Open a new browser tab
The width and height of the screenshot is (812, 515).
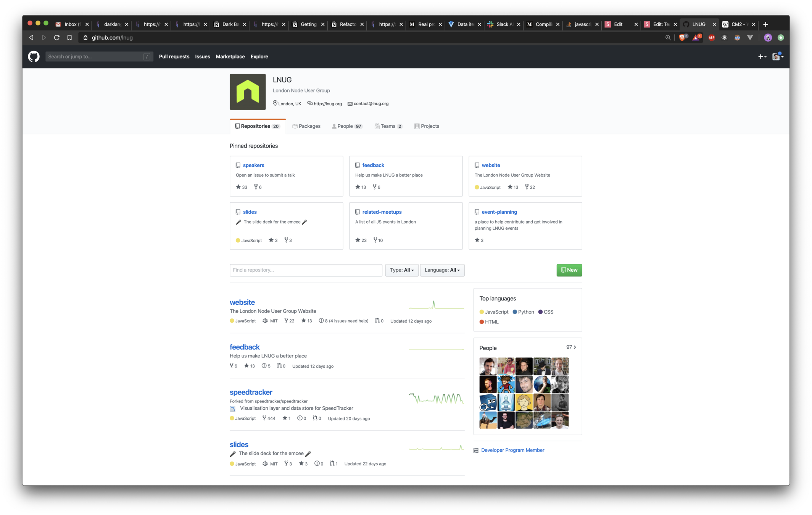(765, 24)
